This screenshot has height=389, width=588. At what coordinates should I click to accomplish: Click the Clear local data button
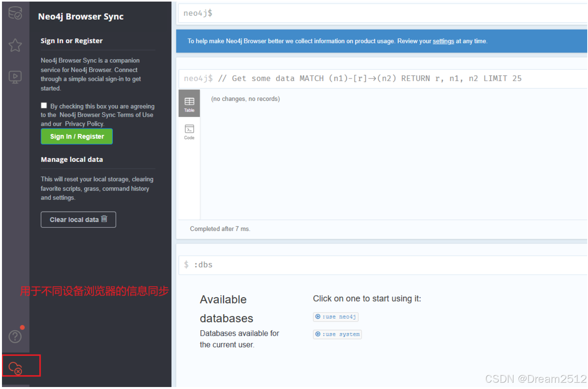coord(78,220)
